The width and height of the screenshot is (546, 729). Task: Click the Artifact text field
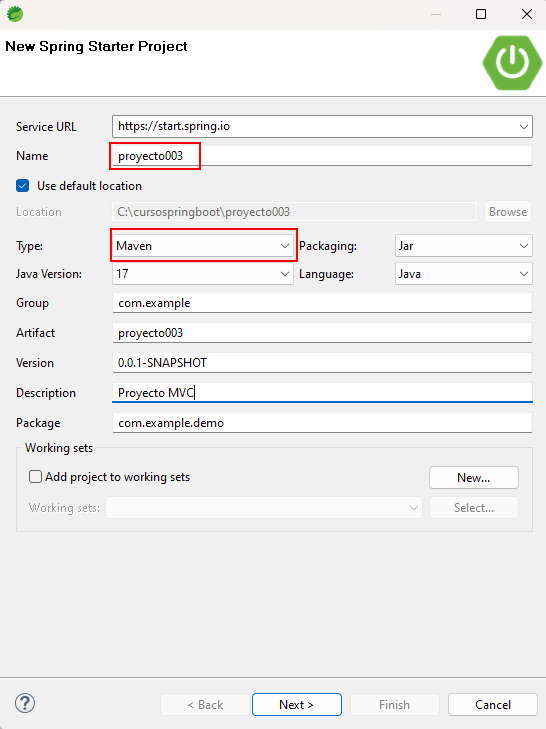[322, 333]
